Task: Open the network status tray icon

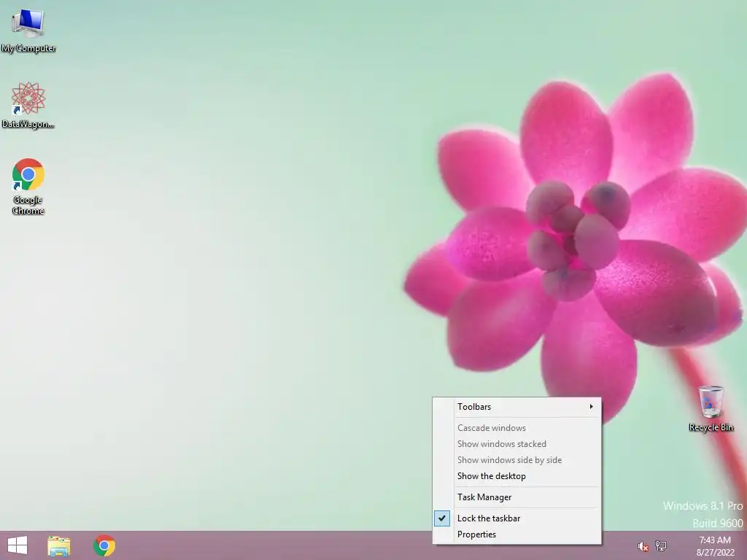Action: pyautogui.click(x=661, y=545)
